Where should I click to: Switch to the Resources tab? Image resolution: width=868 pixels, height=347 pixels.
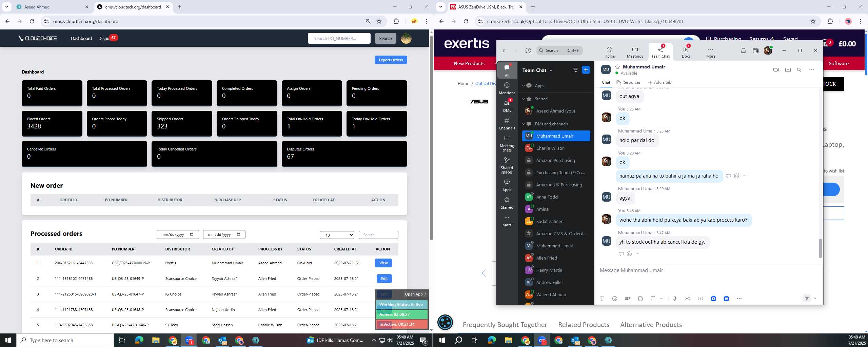click(628, 82)
